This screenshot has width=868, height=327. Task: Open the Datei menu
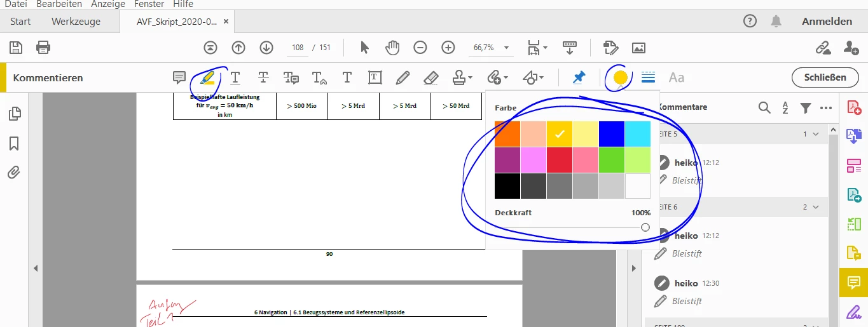point(16,4)
